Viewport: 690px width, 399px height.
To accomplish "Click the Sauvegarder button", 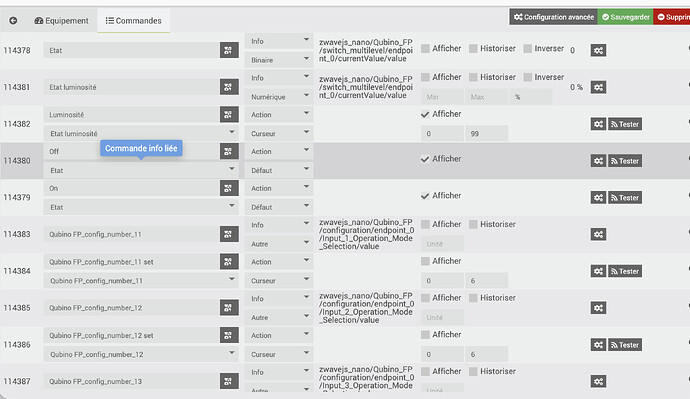I will click(x=625, y=17).
